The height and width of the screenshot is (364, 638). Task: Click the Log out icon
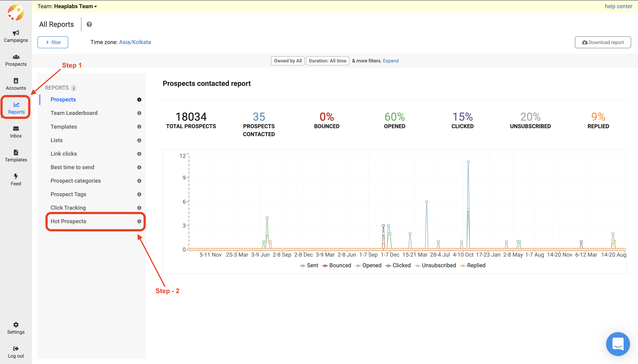[16, 349]
